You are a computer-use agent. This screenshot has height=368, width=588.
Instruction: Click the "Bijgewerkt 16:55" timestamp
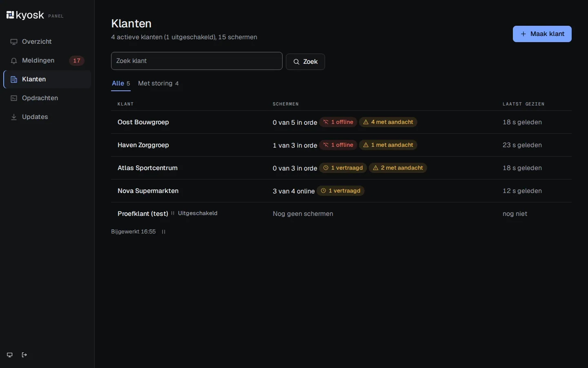pos(134,232)
